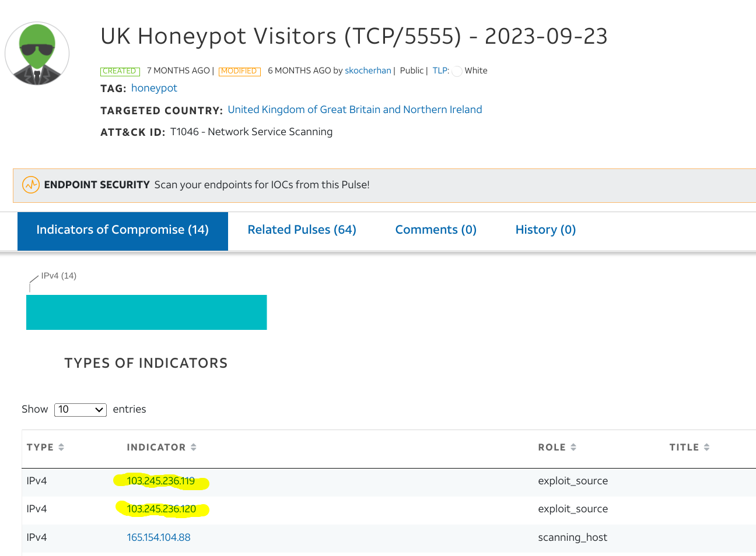The image size is (756, 556).
Task: Click the honeypot tag link
Action: point(154,88)
